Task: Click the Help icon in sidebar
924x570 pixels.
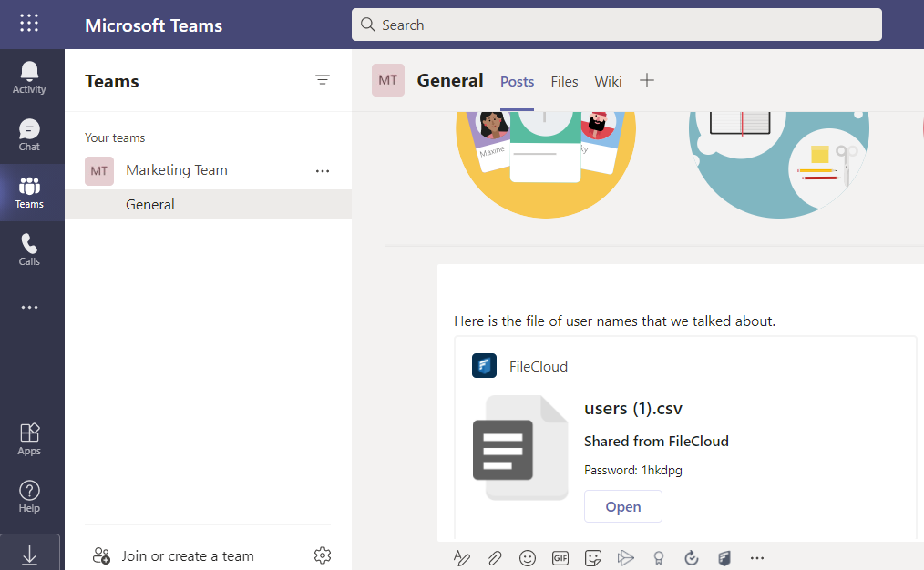Action: (x=29, y=496)
